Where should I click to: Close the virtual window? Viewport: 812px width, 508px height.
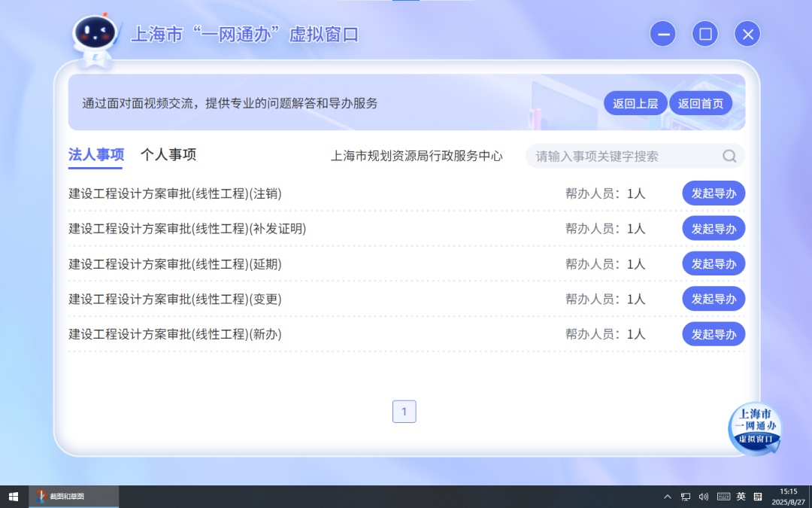747,34
